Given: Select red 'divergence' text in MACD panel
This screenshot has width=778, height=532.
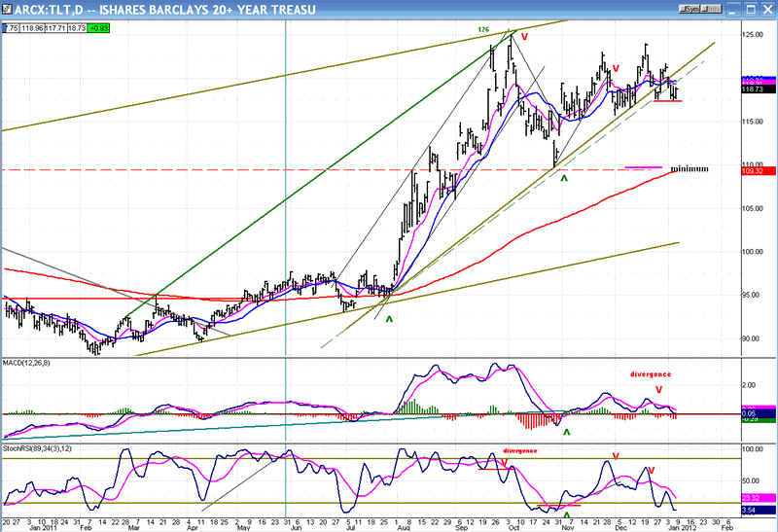Looking at the screenshot, I should pos(651,374).
